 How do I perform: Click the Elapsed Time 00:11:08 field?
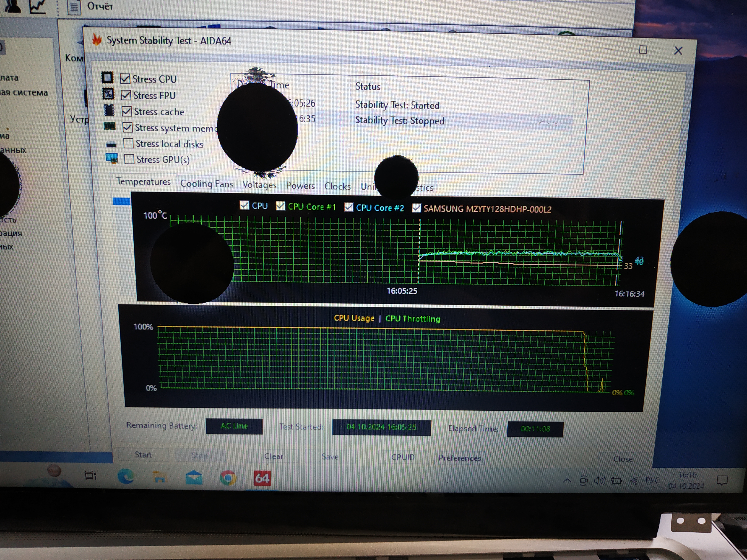(535, 429)
